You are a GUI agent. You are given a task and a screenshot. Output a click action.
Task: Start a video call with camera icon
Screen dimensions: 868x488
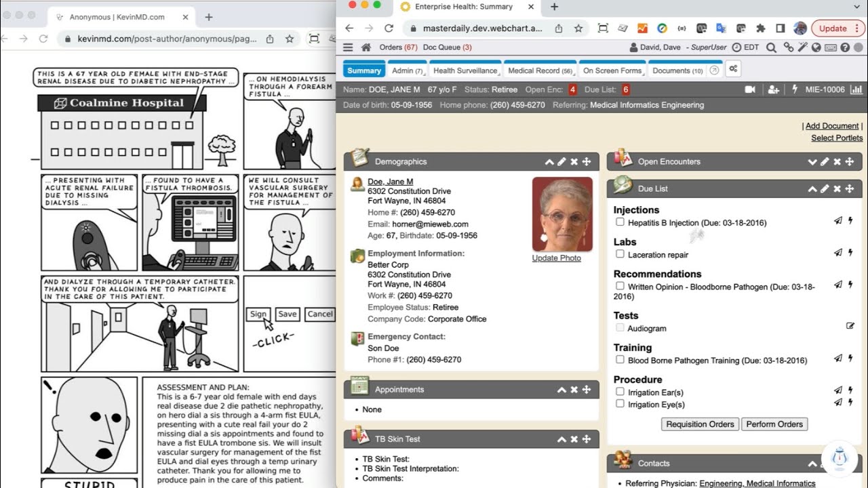tap(750, 89)
